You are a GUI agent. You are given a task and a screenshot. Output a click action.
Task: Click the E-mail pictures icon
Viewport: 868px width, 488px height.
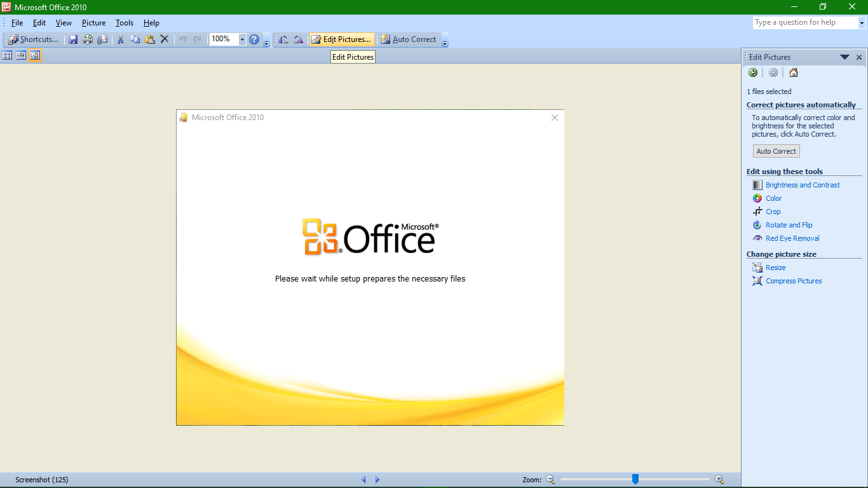[102, 39]
